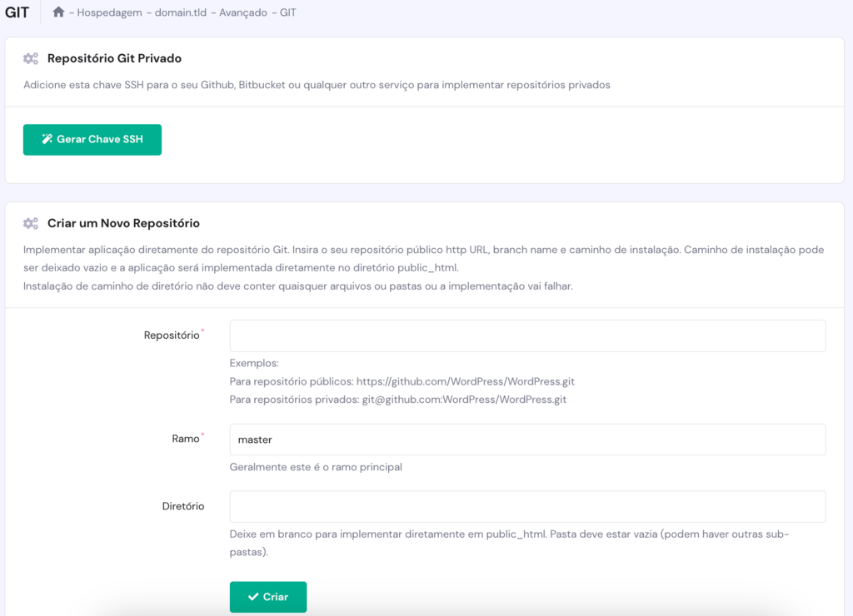Click the GIT page title

point(17,12)
